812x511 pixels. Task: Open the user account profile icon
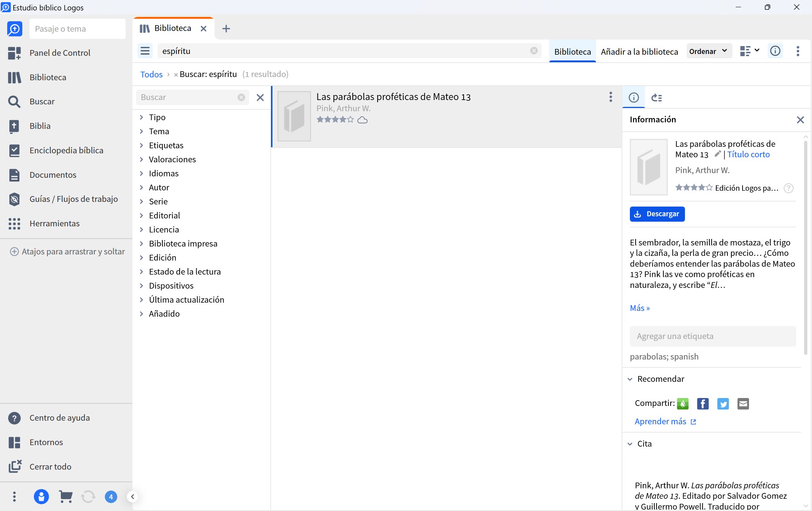pyautogui.click(x=41, y=497)
